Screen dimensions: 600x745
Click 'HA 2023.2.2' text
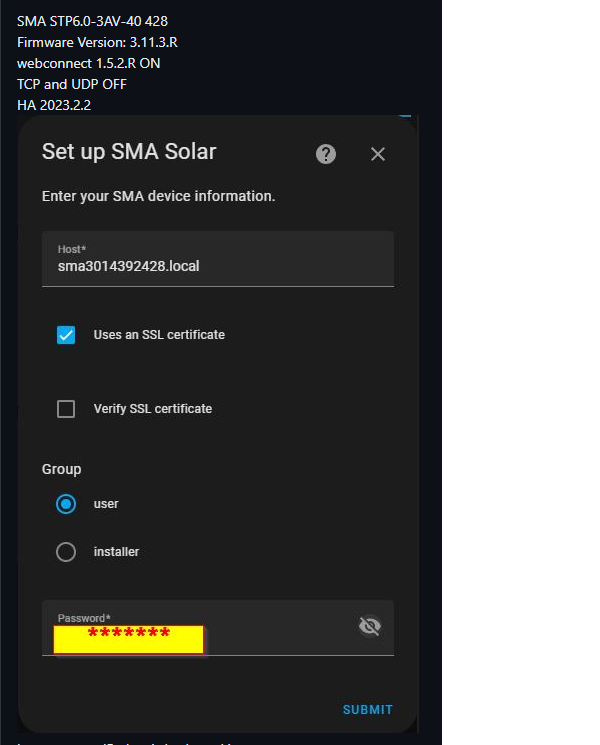[x=54, y=105]
